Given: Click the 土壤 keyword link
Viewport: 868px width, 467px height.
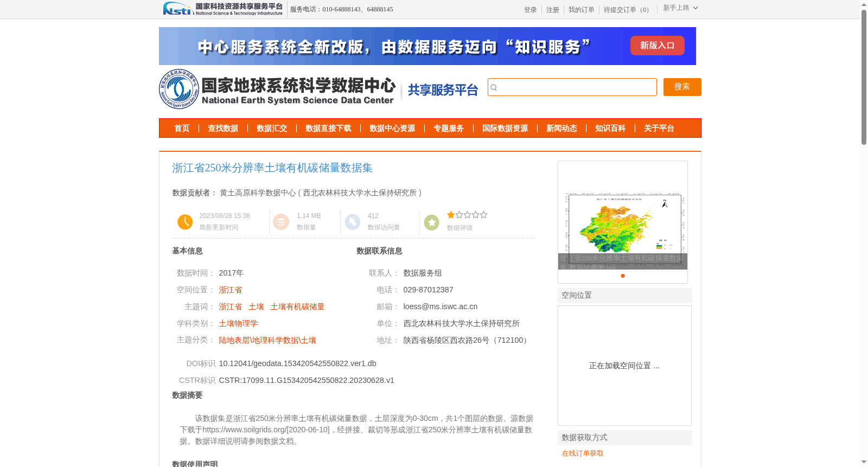Looking at the screenshot, I should coord(256,307).
